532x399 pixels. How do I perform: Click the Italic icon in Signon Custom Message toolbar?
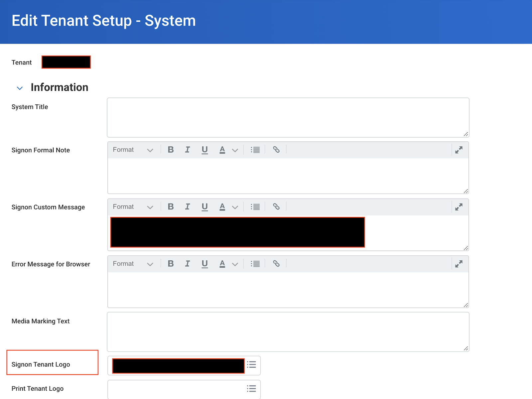click(x=188, y=206)
